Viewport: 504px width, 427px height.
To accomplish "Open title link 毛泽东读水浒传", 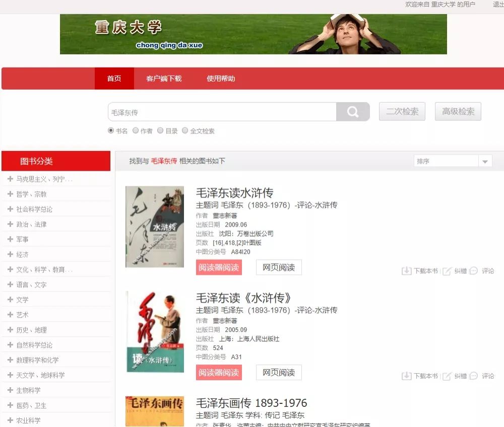I will tap(235, 193).
